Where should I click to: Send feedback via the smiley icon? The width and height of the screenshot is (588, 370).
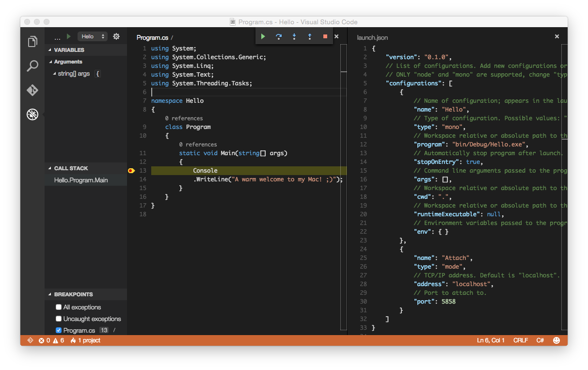point(556,340)
